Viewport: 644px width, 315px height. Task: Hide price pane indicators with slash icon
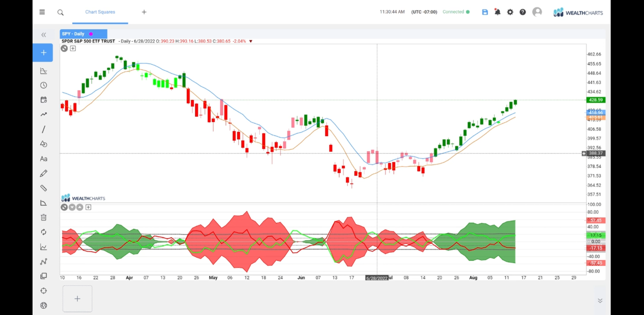pos(64,49)
